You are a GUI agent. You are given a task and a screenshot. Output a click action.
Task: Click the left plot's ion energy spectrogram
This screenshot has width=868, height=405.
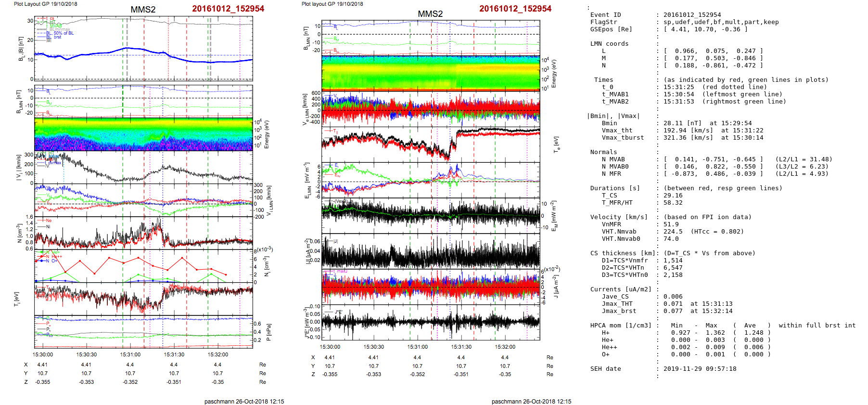point(143,134)
